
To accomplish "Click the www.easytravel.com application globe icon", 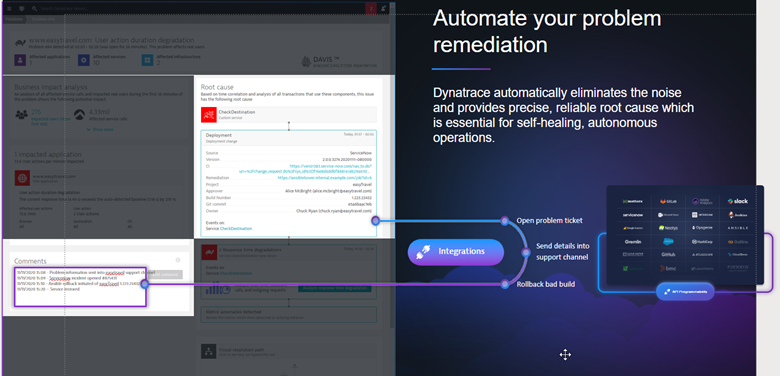I will [x=23, y=178].
